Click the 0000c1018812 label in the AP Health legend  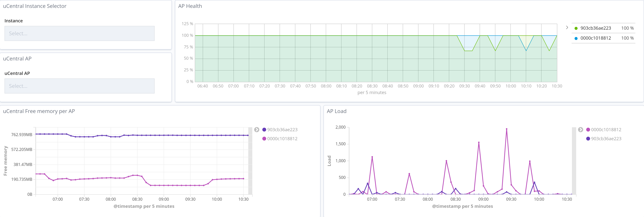click(596, 38)
